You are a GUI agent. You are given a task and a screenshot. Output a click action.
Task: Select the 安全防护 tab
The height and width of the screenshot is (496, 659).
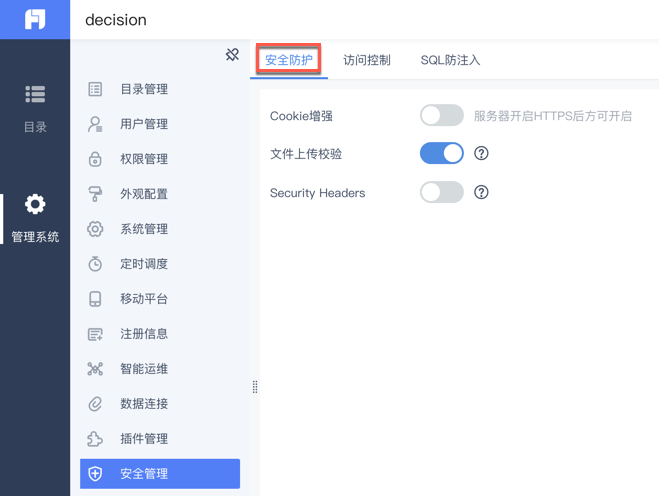[x=288, y=60]
